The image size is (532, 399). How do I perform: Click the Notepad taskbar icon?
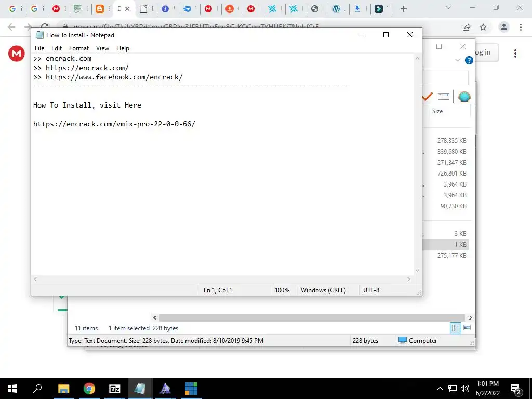tap(140, 389)
